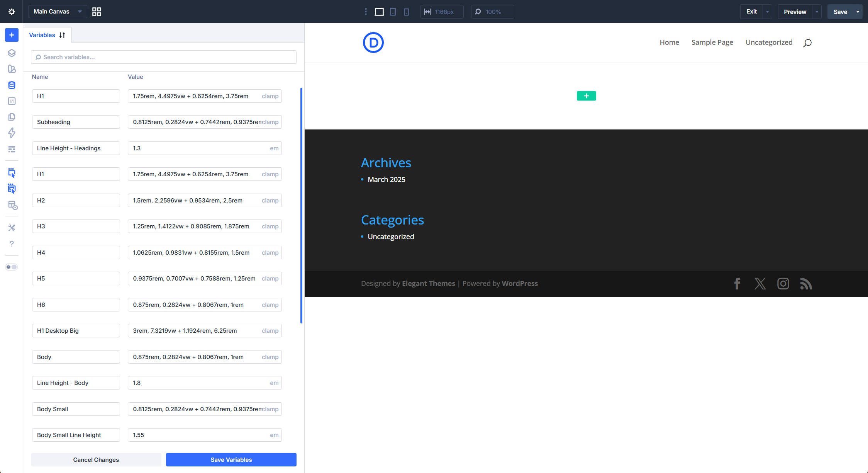The image size is (868, 473).
Task: Open the March 2025 archive link
Action: [x=386, y=179]
